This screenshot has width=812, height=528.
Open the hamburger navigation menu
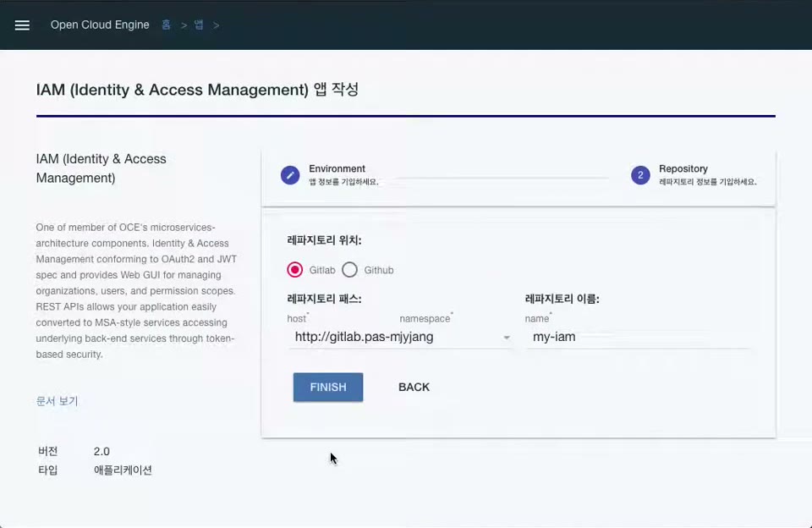pyautogui.click(x=22, y=25)
